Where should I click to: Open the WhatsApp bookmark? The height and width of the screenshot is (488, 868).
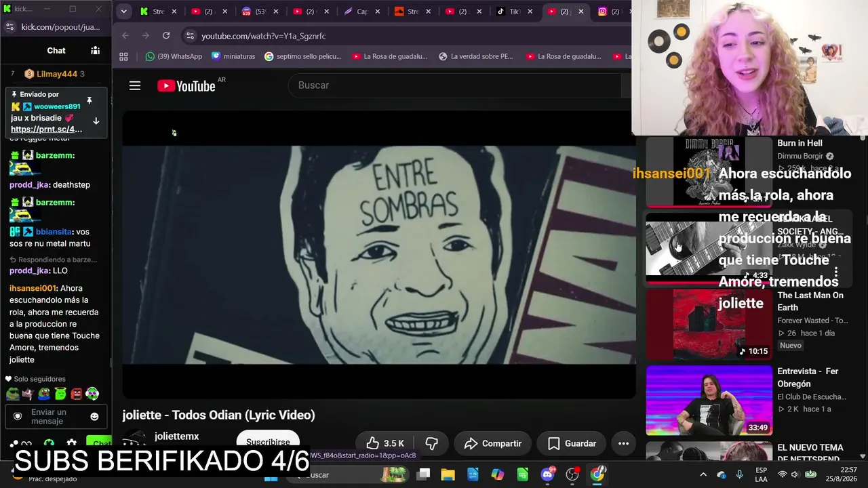click(174, 56)
